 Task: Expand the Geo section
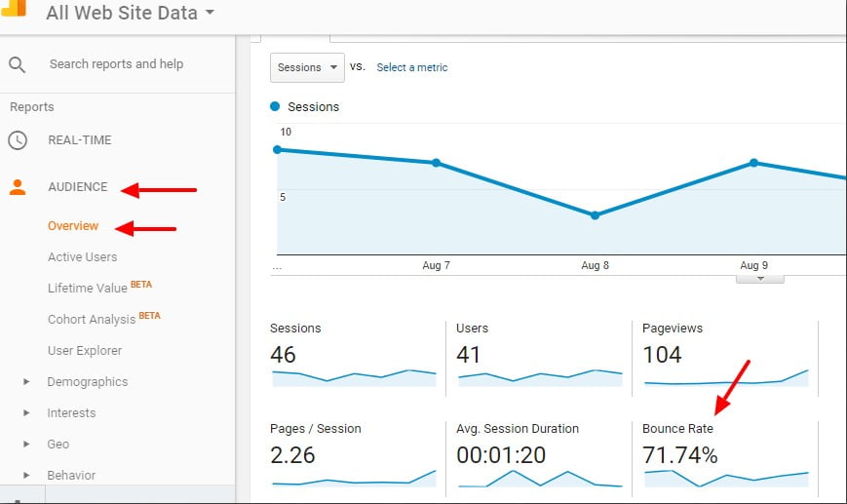click(27, 445)
